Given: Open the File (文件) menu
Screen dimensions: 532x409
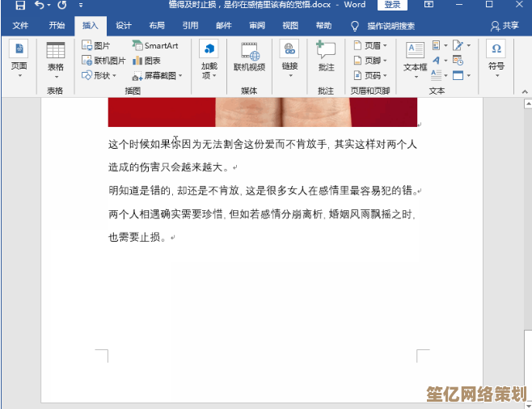Looking at the screenshot, I should click(20, 26).
